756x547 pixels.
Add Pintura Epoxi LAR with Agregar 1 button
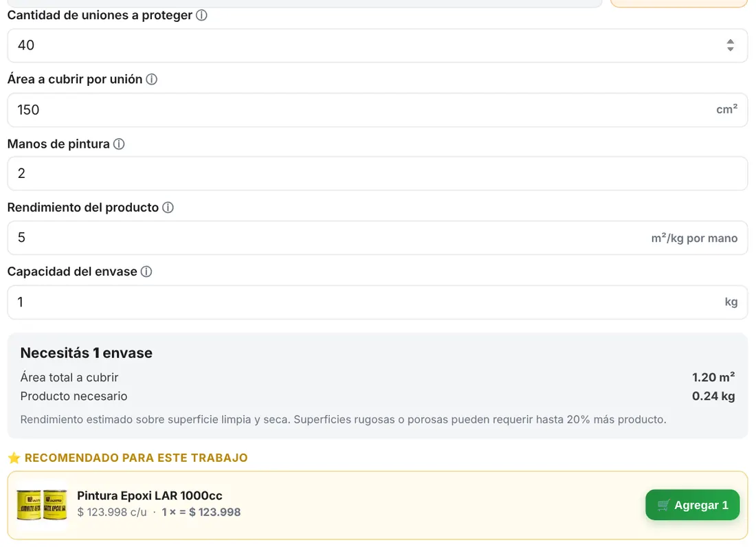(692, 505)
